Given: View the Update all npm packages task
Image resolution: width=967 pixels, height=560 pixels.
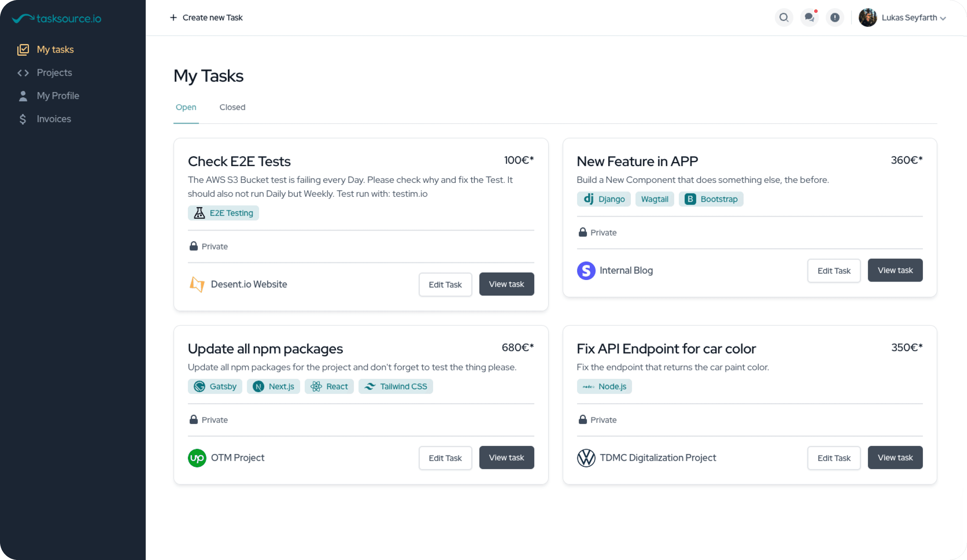Looking at the screenshot, I should (506, 458).
